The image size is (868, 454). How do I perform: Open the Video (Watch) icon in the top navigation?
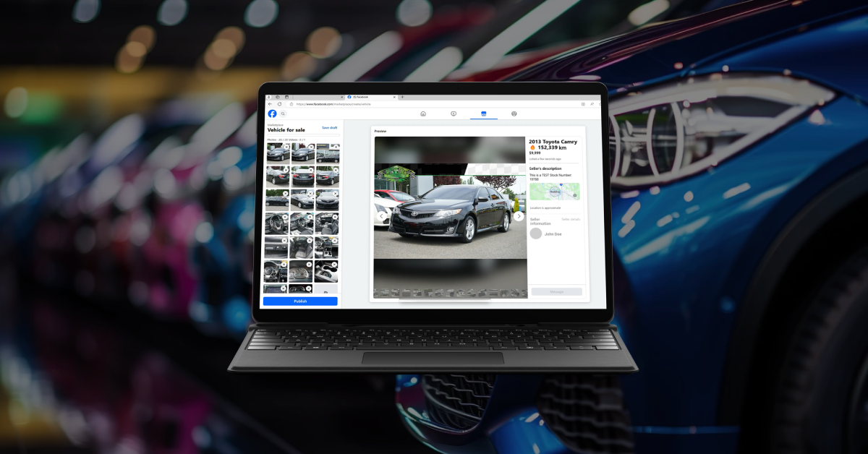point(454,113)
